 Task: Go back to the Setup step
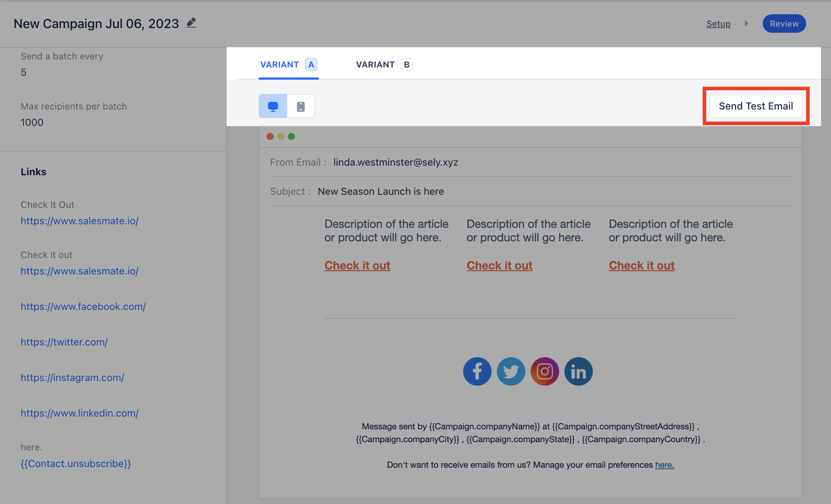(718, 24)
